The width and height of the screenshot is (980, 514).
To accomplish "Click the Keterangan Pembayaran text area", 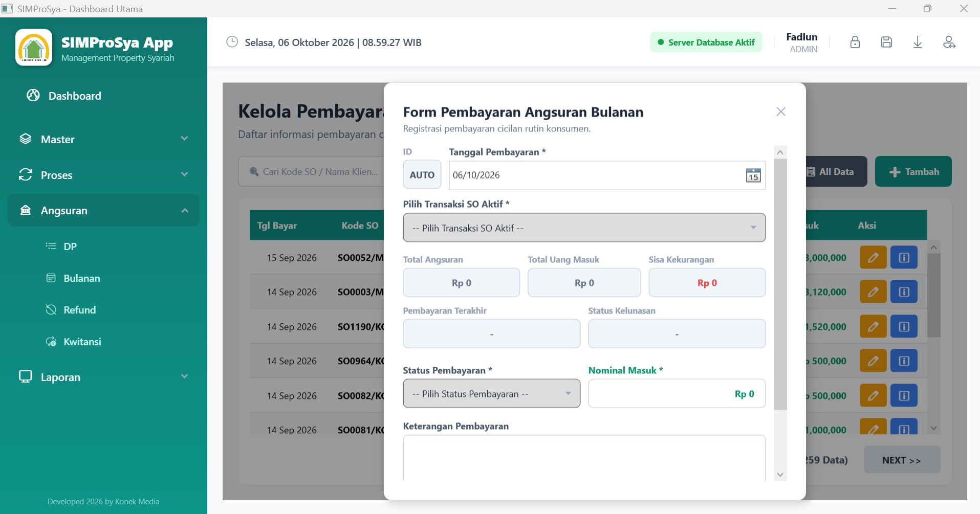I will coord(584,458).
